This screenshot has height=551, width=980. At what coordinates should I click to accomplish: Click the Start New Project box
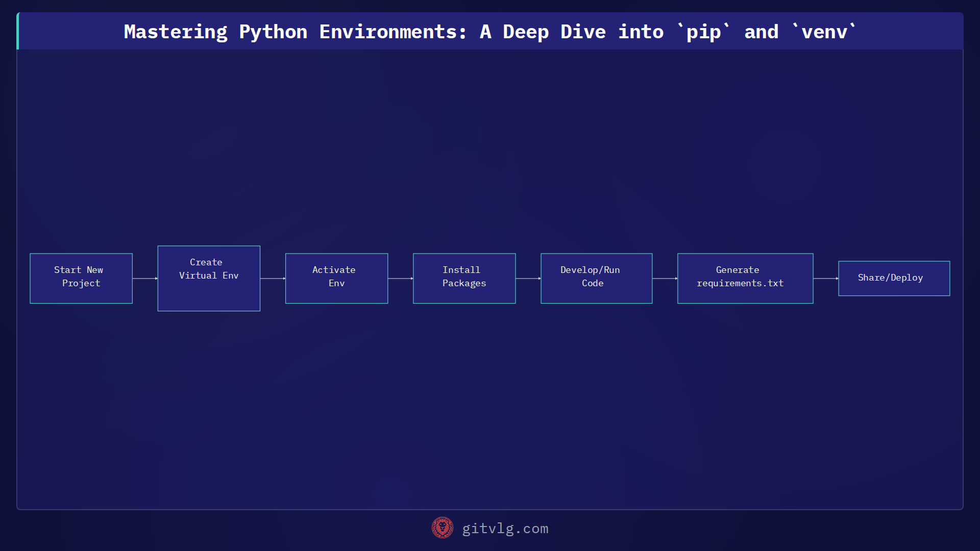pyautogui.click(x=81, y=279)
